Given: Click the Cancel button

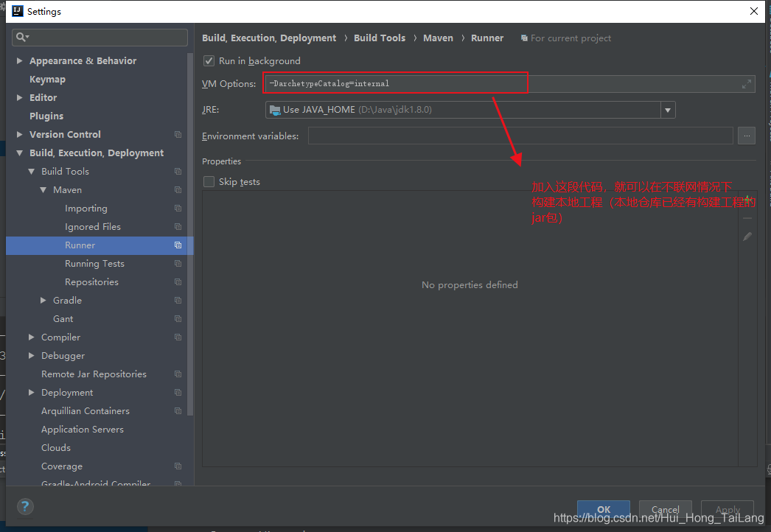Looking at the screenshot, I should [x=666, y=509].
